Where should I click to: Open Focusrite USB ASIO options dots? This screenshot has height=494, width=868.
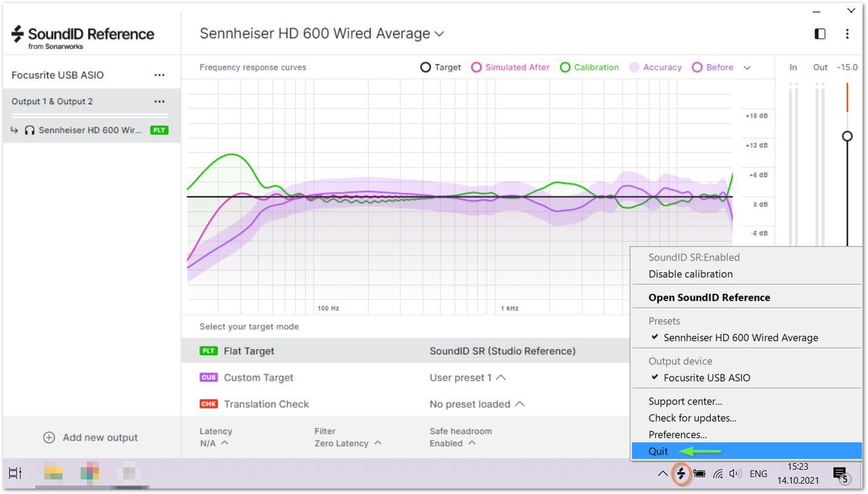point(160,75)
